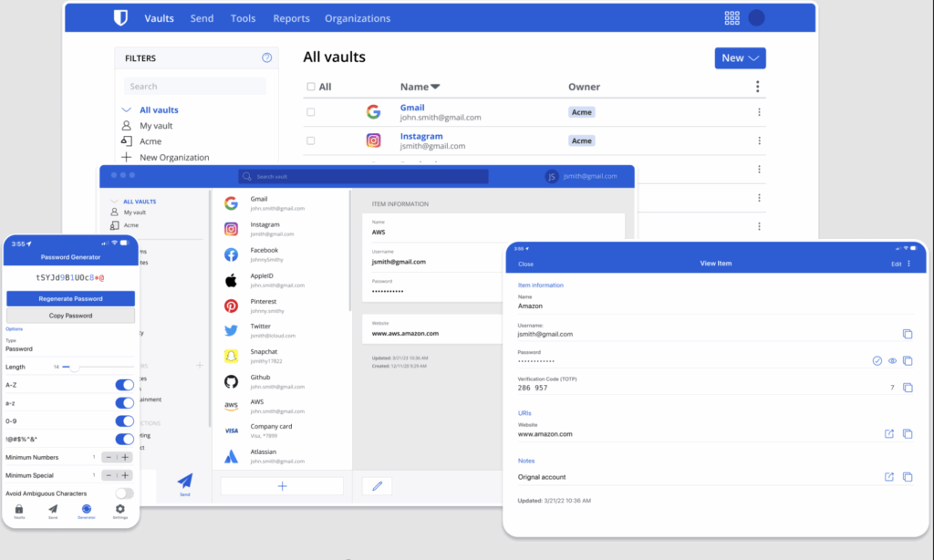Click the help icon beside FILTERS
934x560 pixels.
pos(267,57)
